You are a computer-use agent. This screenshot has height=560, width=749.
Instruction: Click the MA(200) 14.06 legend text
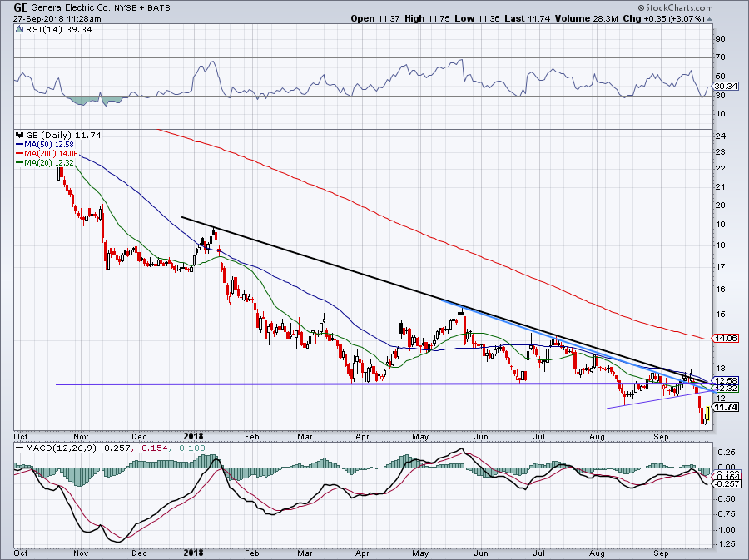point(51,154)
